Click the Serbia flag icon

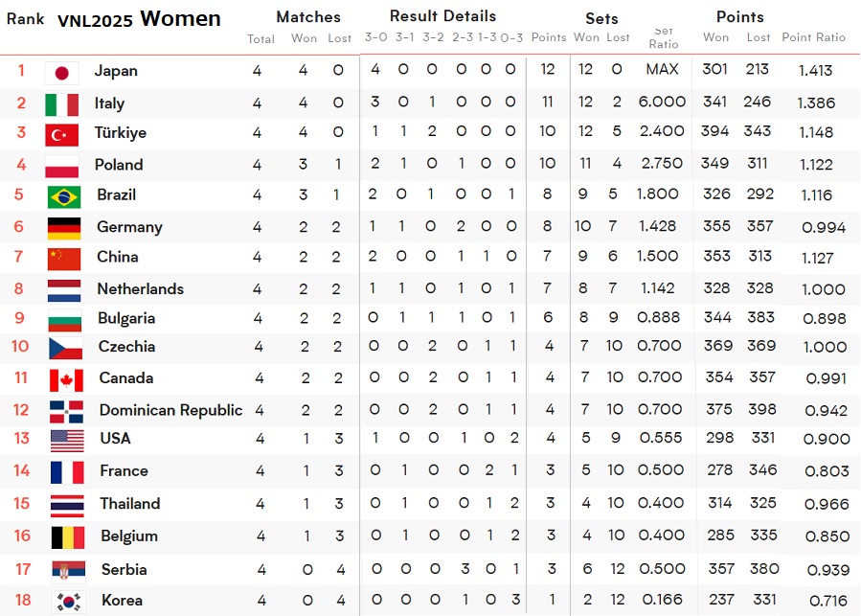coord(68,571)
